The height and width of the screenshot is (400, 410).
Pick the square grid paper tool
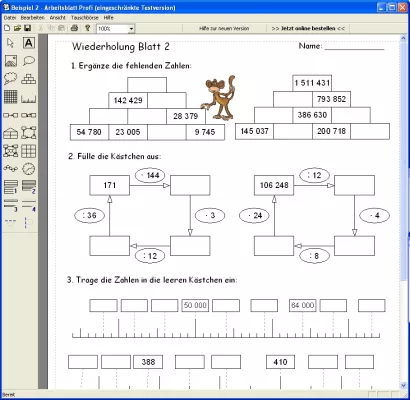(11, 97)
